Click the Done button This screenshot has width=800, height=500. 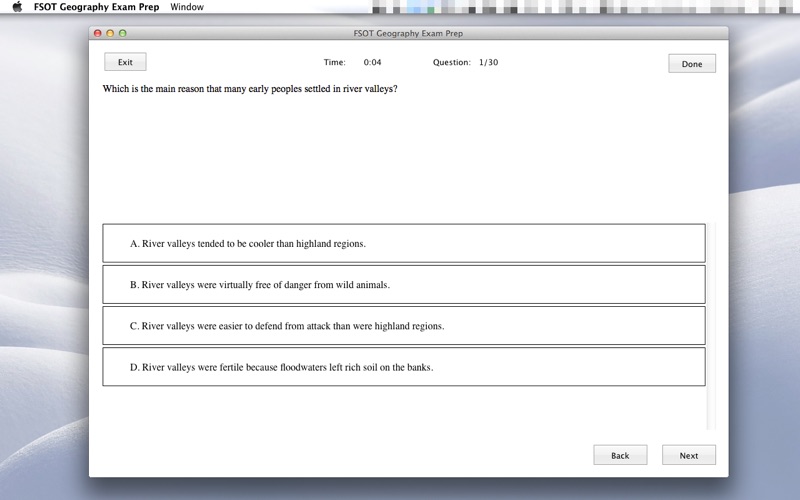pos(692,64)
